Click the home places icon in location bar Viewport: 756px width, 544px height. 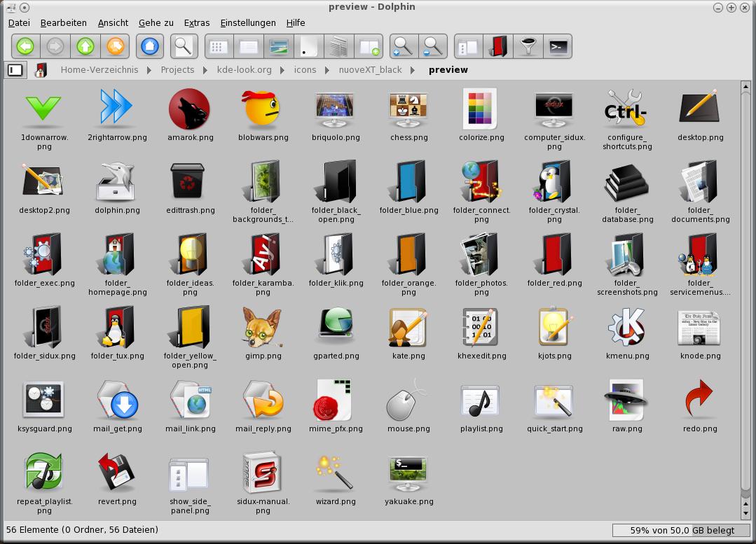pyautogui.click(x=41, y=70)
